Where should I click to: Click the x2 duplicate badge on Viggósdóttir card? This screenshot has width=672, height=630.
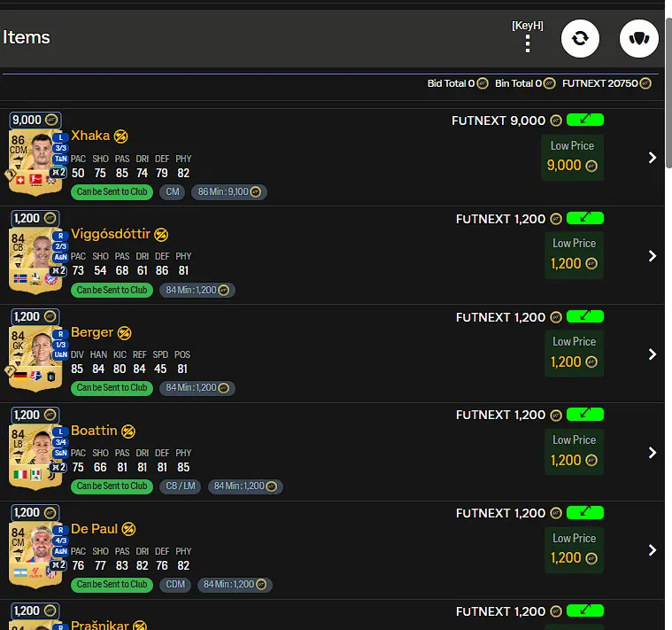(58, 271)
